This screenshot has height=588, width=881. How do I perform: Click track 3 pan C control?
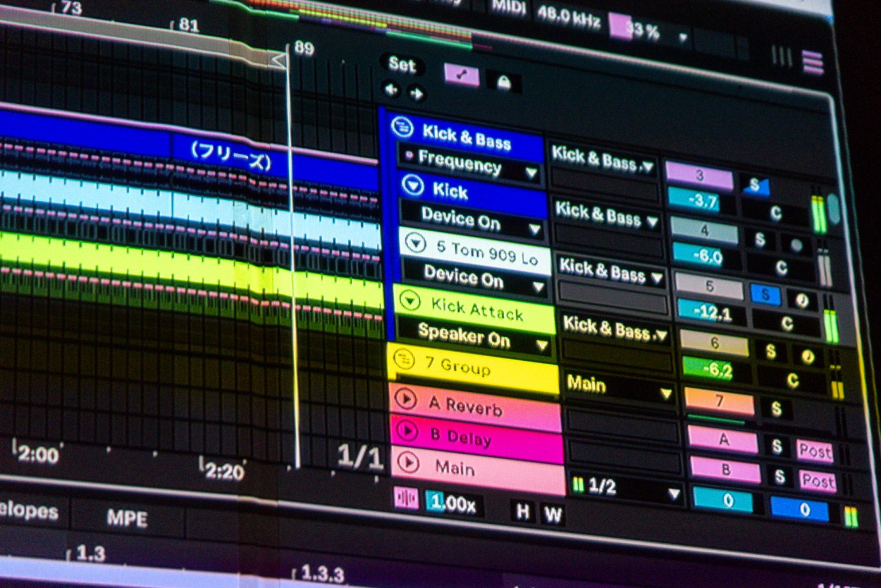[775, 213]
